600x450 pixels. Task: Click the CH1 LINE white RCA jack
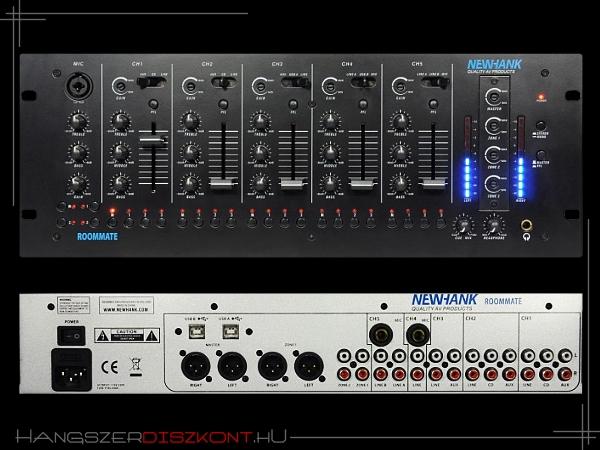coord(528,355)
